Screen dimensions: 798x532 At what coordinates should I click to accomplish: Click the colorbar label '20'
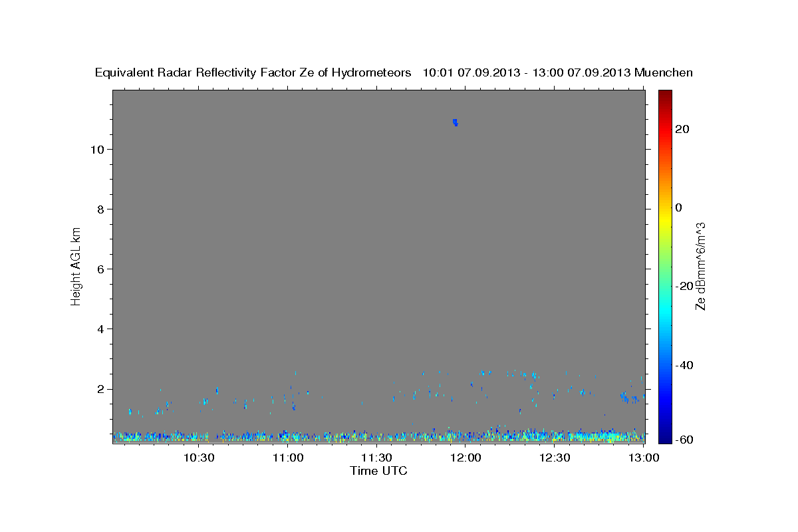[x=682, y=129]
